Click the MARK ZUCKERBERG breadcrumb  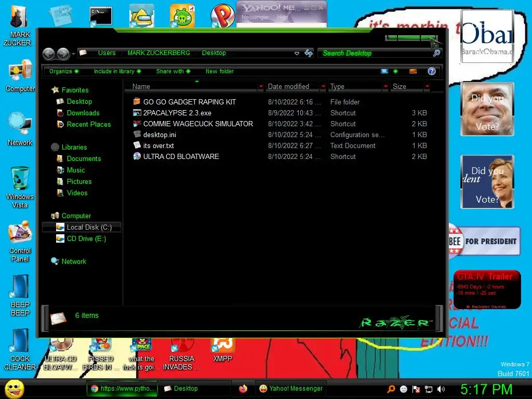pyautogui.click(x=159, y=53)
